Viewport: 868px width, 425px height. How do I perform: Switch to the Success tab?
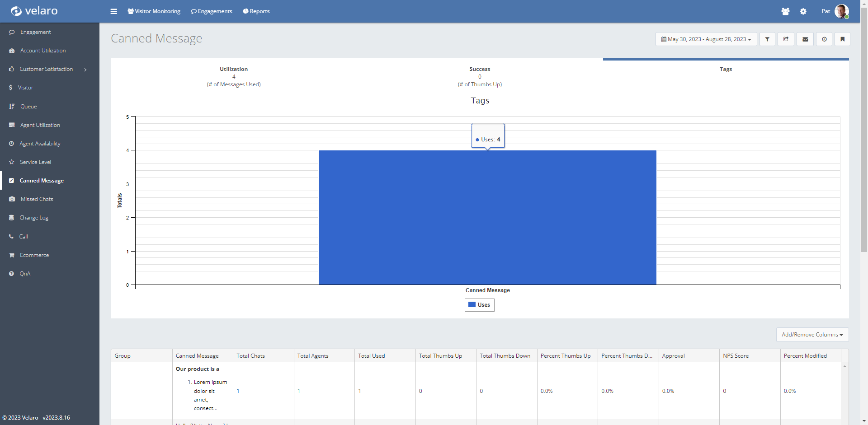pyautogui.click(x=480, y=76)
